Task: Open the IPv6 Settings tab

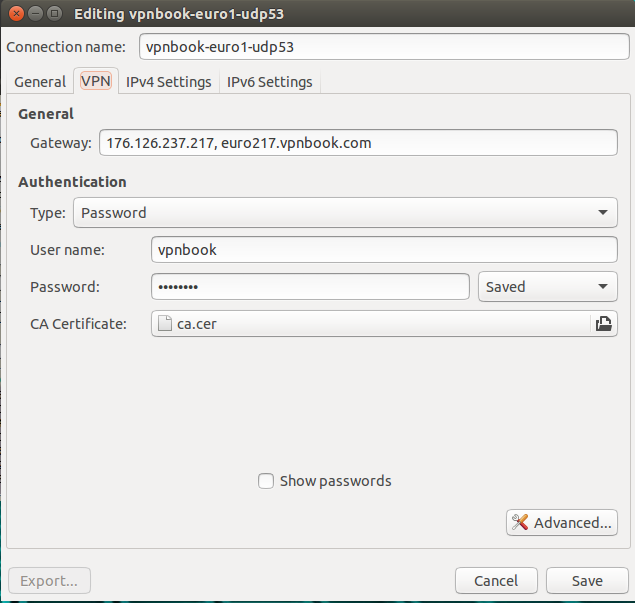Action: [270, 82]
